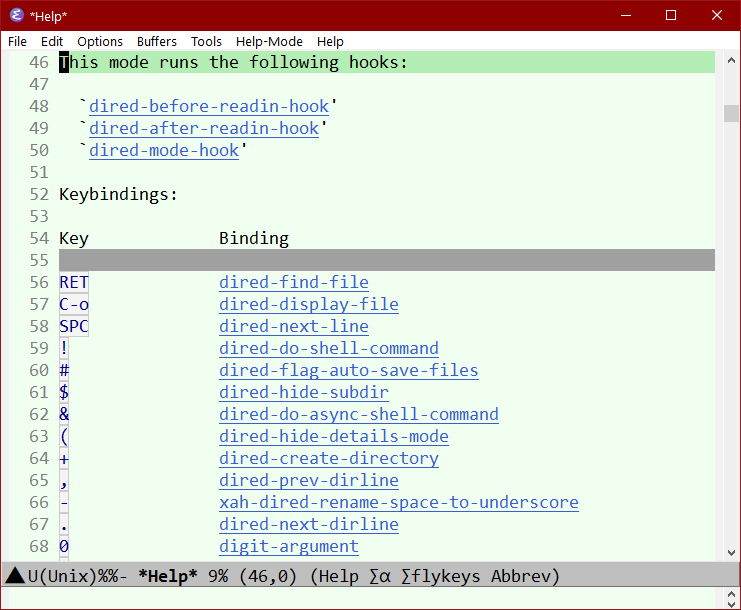The image size is (741, 610).
Task: Click the scroll down arrow of the main scrollbar
Action: click(731, 552)
